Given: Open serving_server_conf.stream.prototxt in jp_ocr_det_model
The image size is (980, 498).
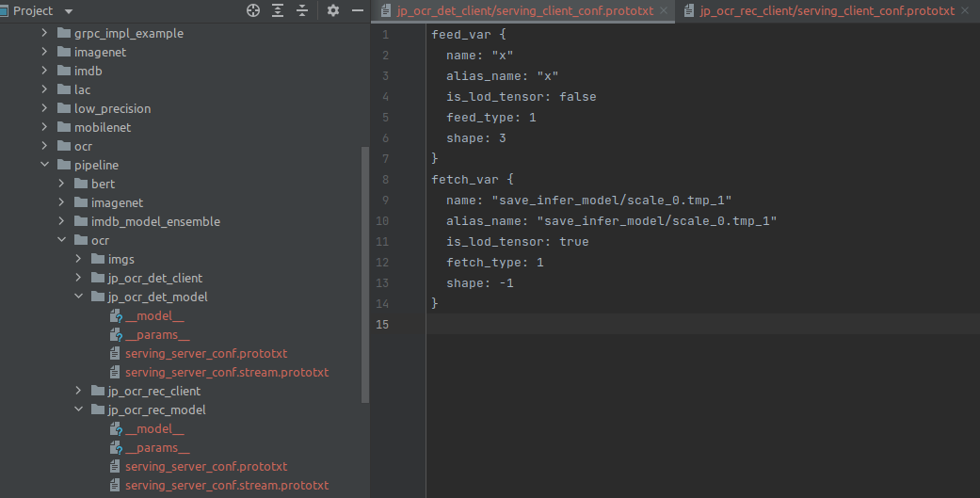Looking at the screenshot, I should pos(226,373).
